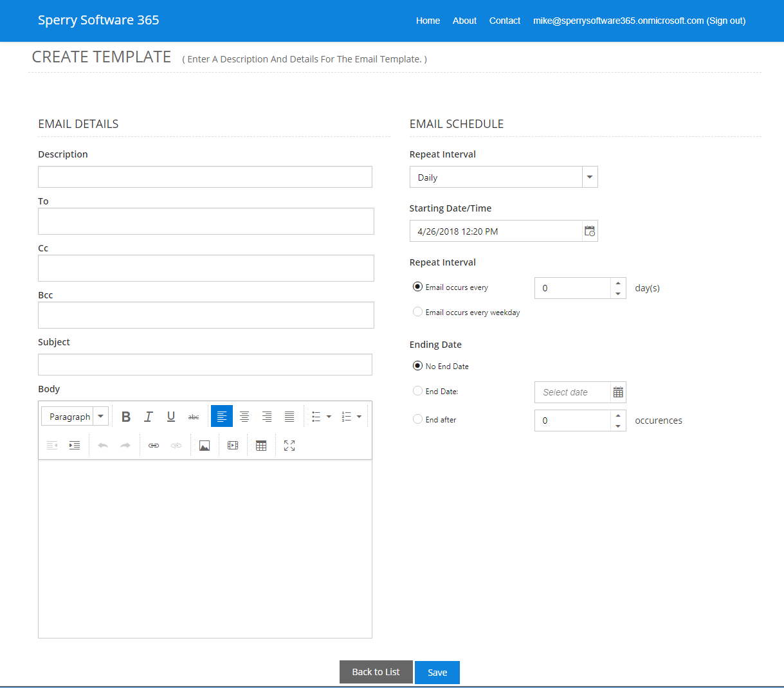Center align body text
Image resolution: width=784 pixels, height=688 pixels.
244,417
